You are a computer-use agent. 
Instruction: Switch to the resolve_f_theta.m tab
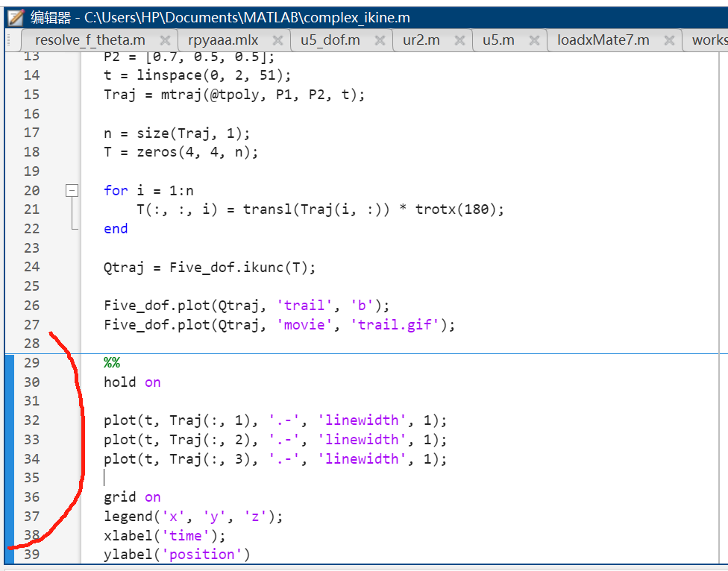click(x=90, y=40)
